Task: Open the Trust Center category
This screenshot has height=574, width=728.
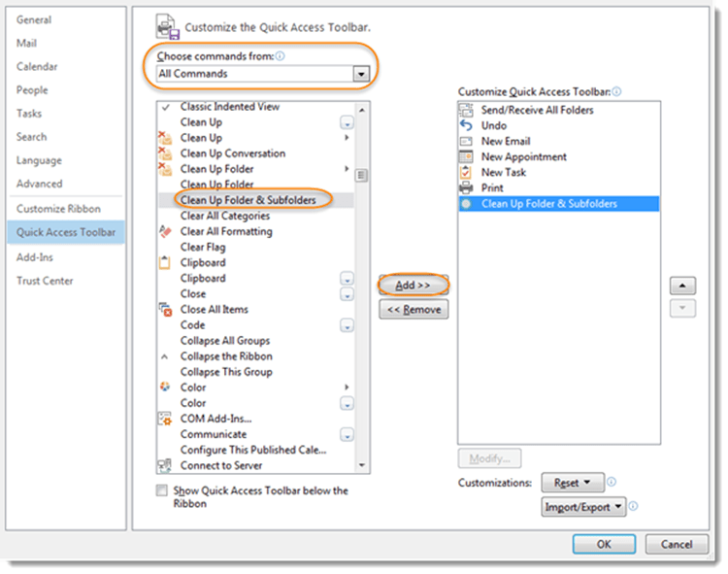Action: 45,281
